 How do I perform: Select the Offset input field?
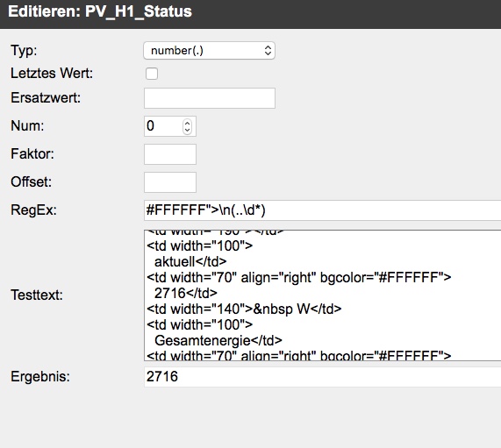tap(170, 182)
